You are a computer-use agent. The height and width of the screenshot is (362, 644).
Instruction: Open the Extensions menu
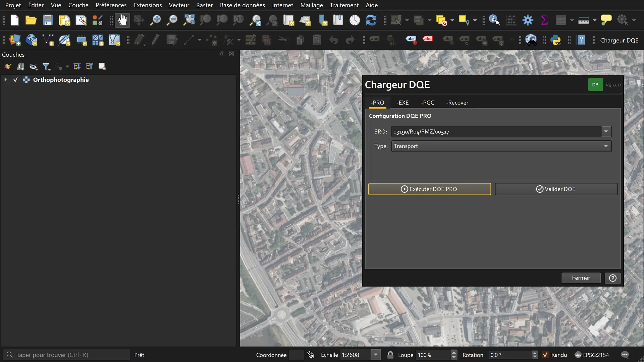pos(148,5)
